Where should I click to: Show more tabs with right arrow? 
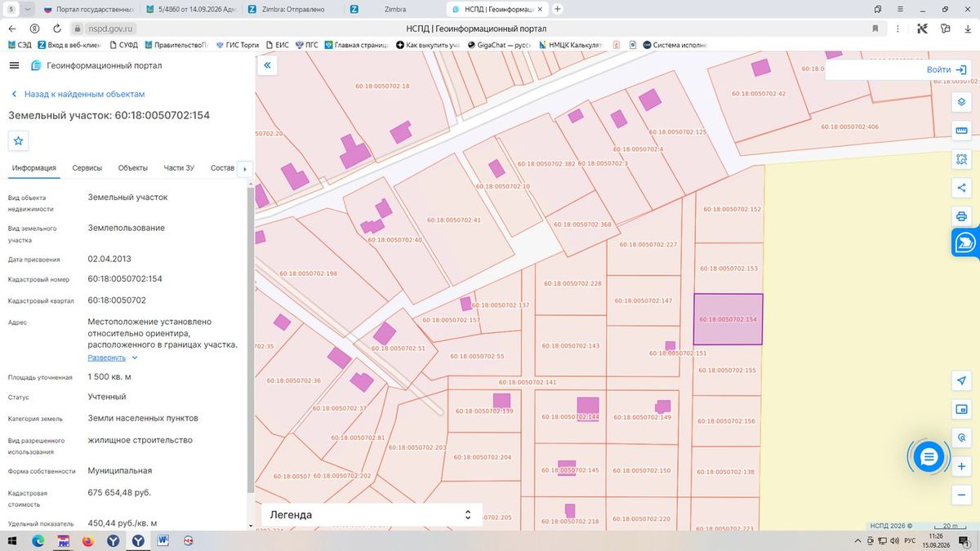pyautogui.click(x=244, y=169)
